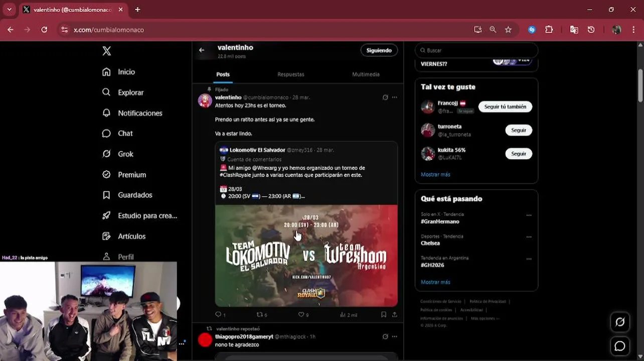The height and width of the screenshot is (361, 644).
Task: Close the valentinho X tab
Action: point(120,10)
